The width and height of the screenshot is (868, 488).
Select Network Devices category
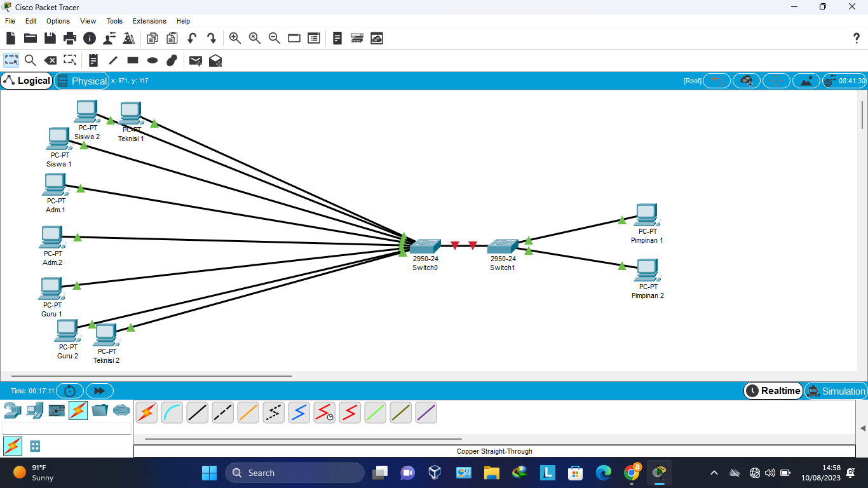(12, 410)
